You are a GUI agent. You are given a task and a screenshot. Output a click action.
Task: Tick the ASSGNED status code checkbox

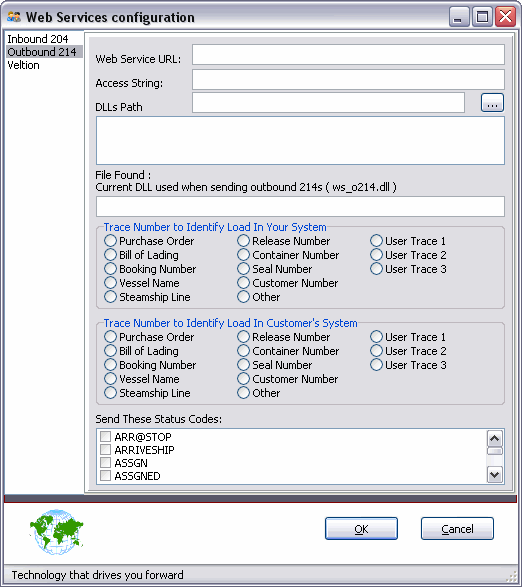tap(106, 476)
